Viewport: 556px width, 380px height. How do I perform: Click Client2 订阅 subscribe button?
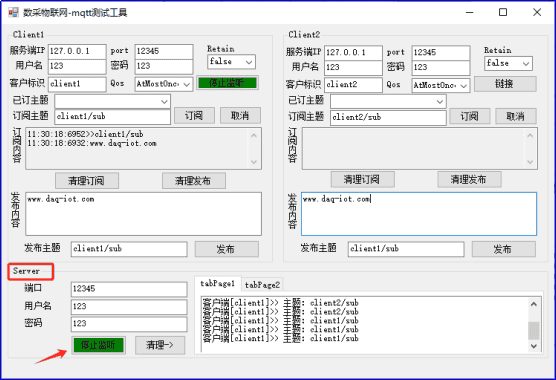(470, 116)
